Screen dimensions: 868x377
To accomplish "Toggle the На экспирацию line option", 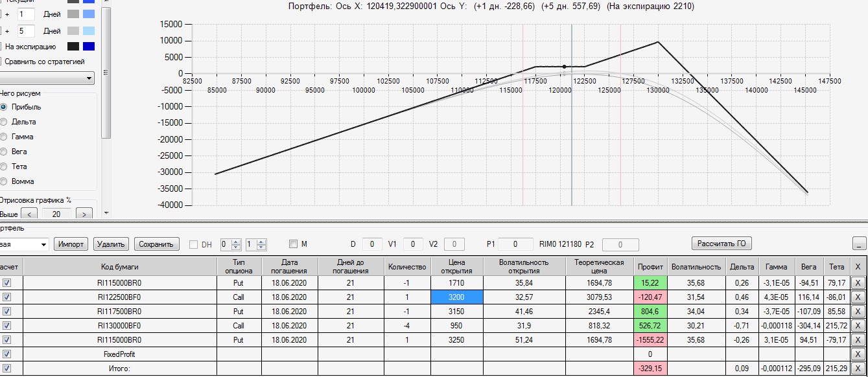I will 29,47.
